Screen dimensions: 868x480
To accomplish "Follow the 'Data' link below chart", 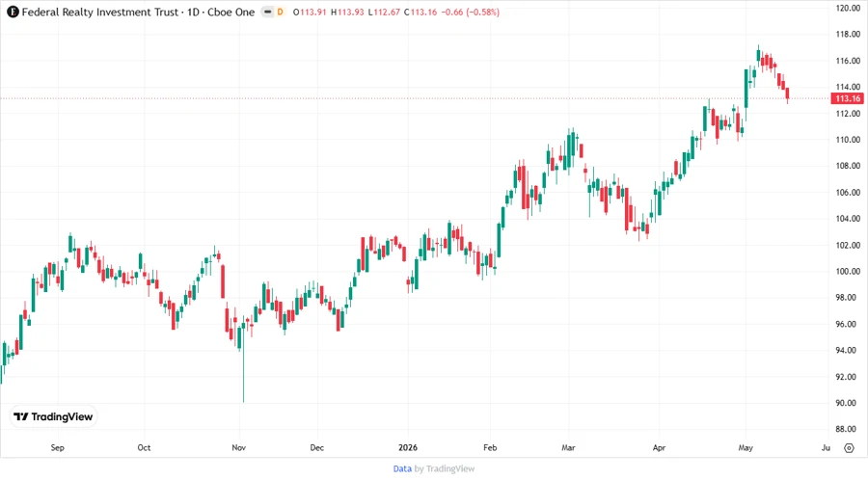I will pos(402,469).
